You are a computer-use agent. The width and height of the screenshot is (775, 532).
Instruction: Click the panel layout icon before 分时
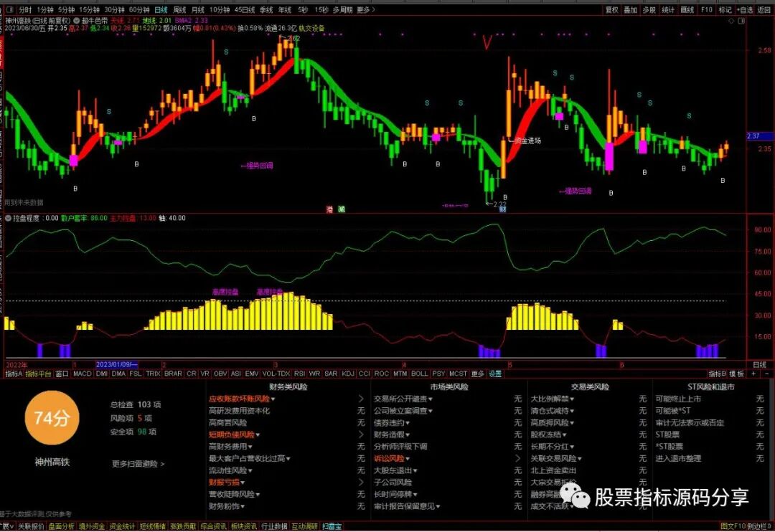10,9
